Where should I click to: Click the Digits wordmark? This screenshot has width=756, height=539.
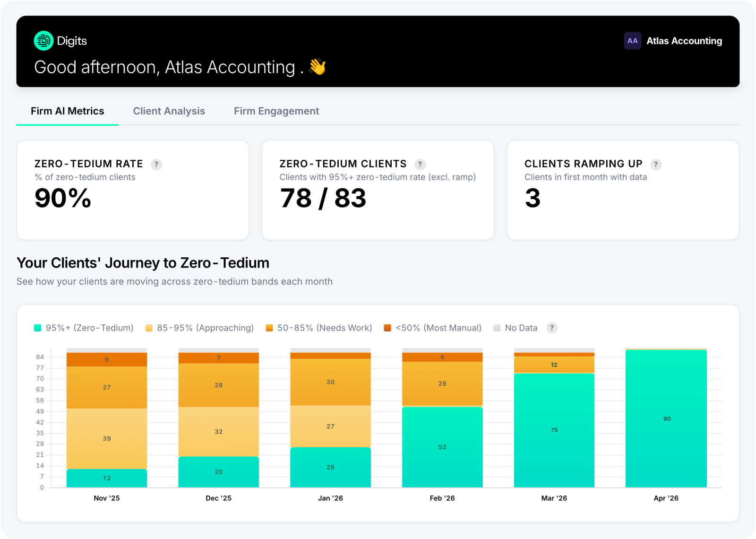click(72, 41)
